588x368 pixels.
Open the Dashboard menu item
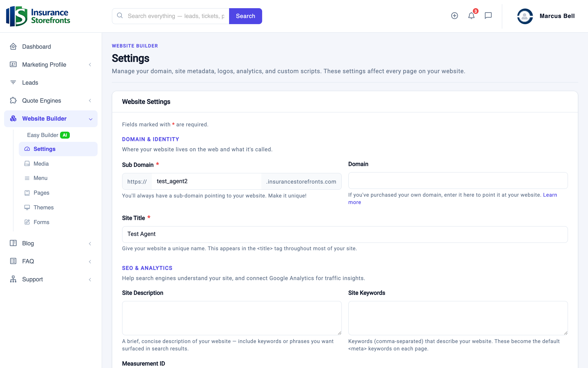pos(51,46)
